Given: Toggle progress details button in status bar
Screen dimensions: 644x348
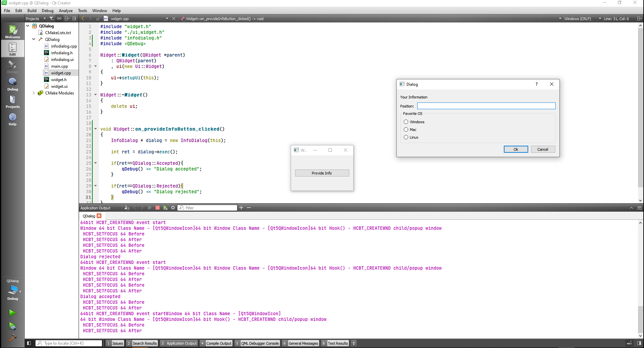Looking at the screenshot, I should point(629,343).
